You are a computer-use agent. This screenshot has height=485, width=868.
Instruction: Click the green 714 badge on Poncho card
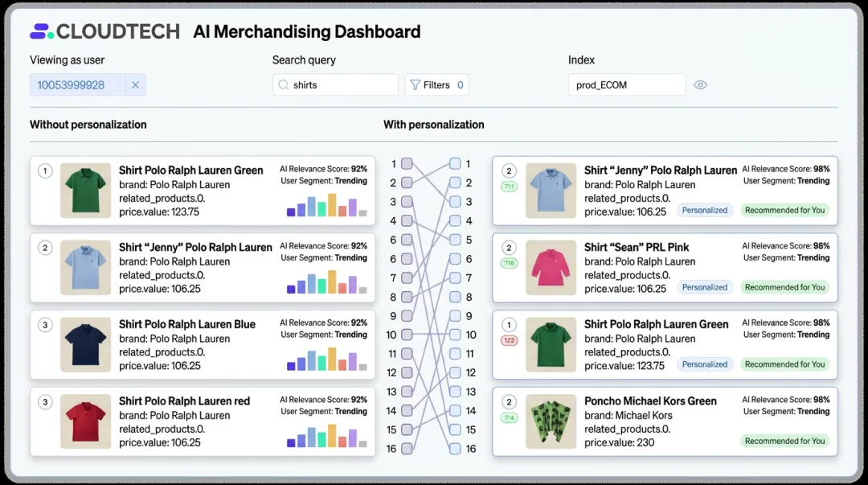[510, 417]
